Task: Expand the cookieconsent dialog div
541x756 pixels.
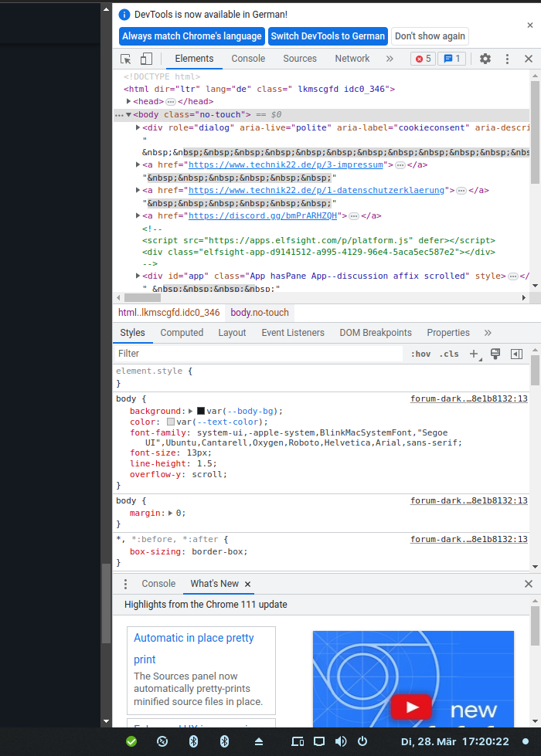Action: 138,127
